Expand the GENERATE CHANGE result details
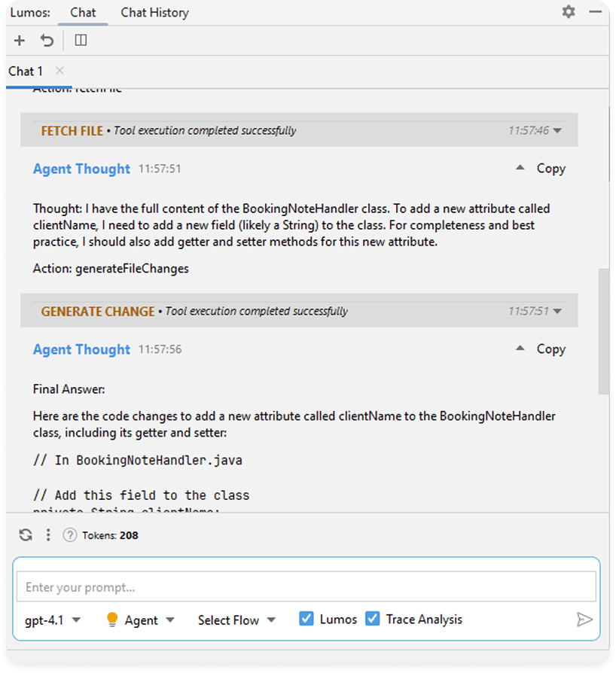 coord(555,310)
